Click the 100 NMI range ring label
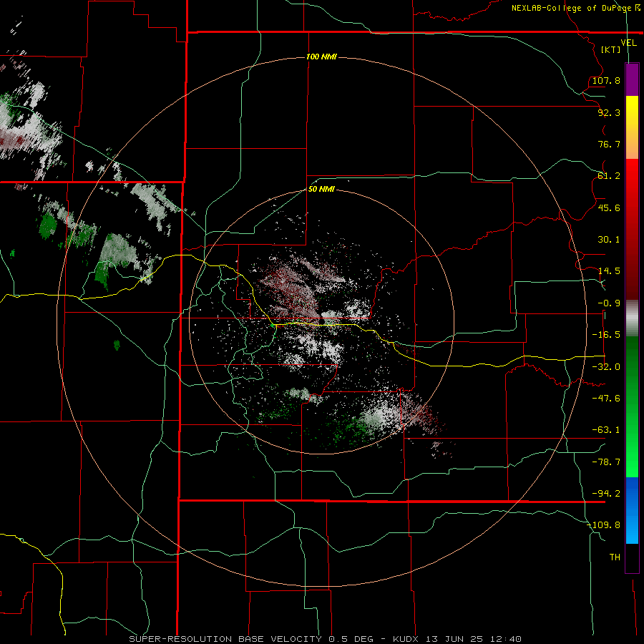 click(x=321, y=57)
